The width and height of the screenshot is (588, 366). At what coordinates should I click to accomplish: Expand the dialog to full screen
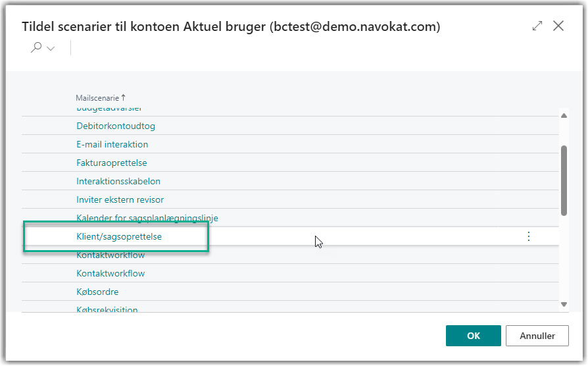[537, 26]
